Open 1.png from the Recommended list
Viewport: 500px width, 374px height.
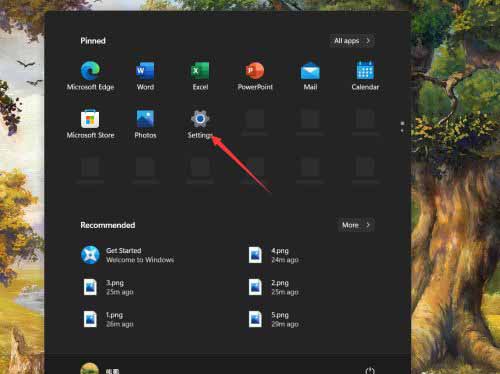coord(108,319)
